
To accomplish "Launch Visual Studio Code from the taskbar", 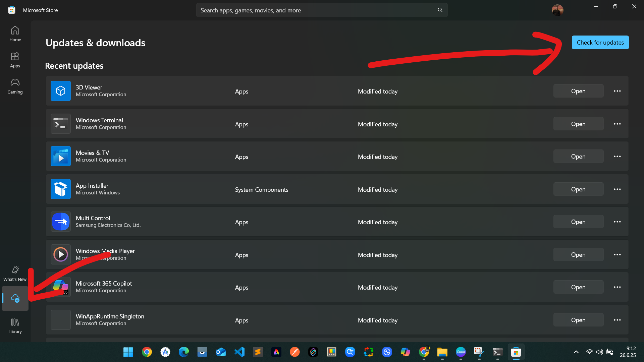I will coord(239,352).
